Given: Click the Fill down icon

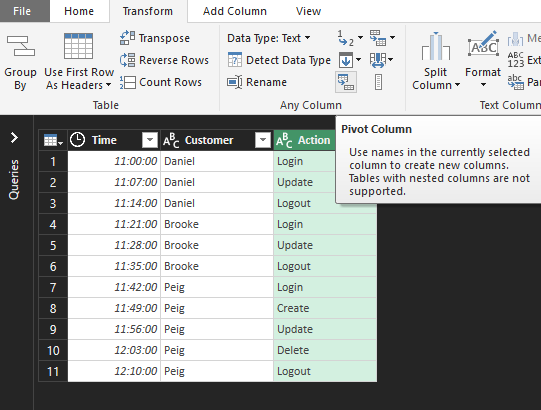Looking at the screenshot, I should click(x=346, y=60).
